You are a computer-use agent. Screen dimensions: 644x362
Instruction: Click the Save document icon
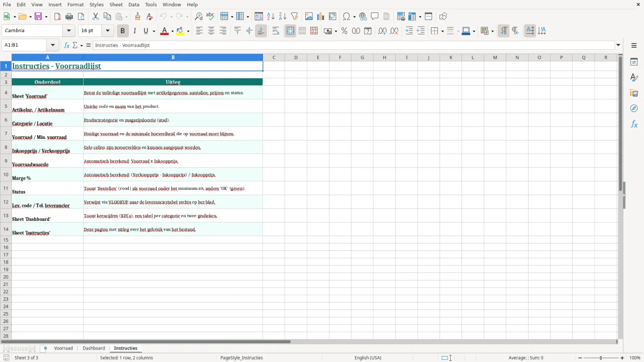pos(39,17)
